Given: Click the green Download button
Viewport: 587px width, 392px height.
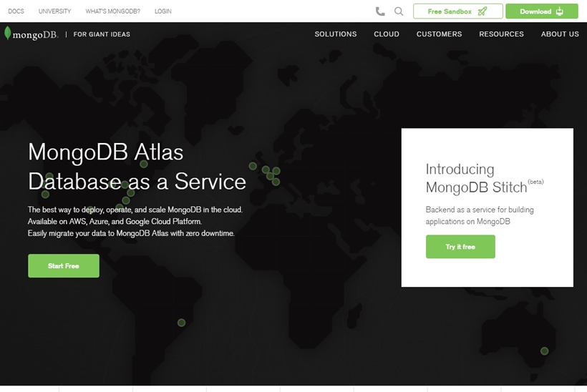Looking at the screenshot, I should point(542,11).
